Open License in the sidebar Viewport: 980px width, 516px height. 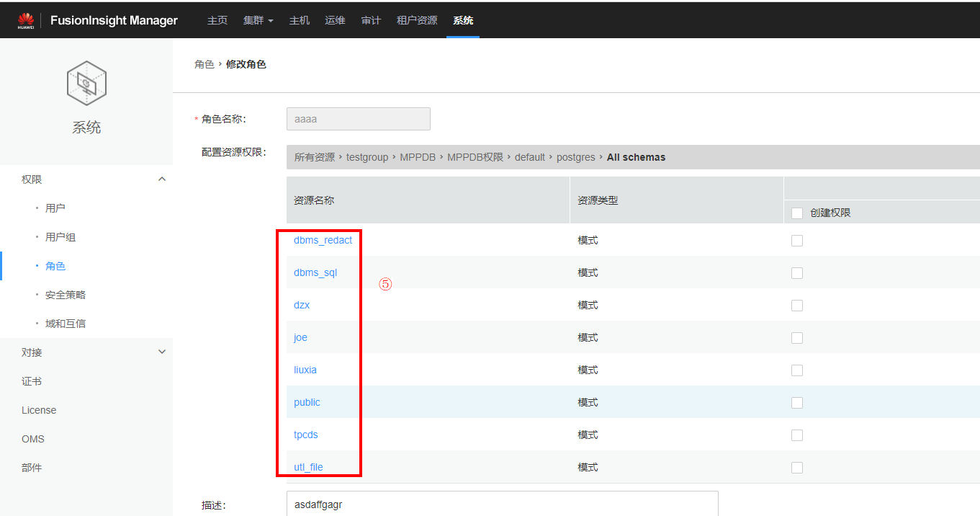(x=39, y=410)
